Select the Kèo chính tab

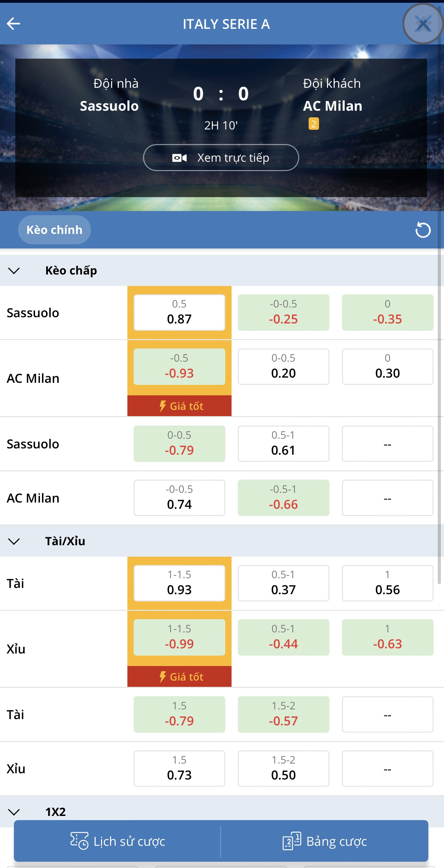55,230
